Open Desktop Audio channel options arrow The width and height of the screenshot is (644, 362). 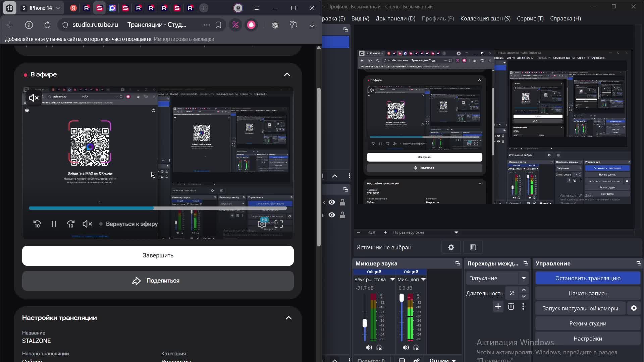tap(392, 280)
